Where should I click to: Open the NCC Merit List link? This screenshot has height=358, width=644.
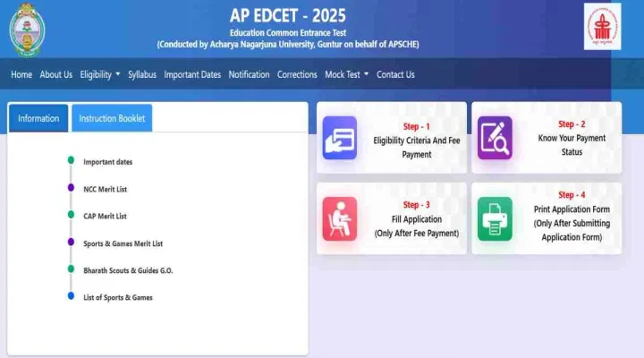click(x=106, y=189)
